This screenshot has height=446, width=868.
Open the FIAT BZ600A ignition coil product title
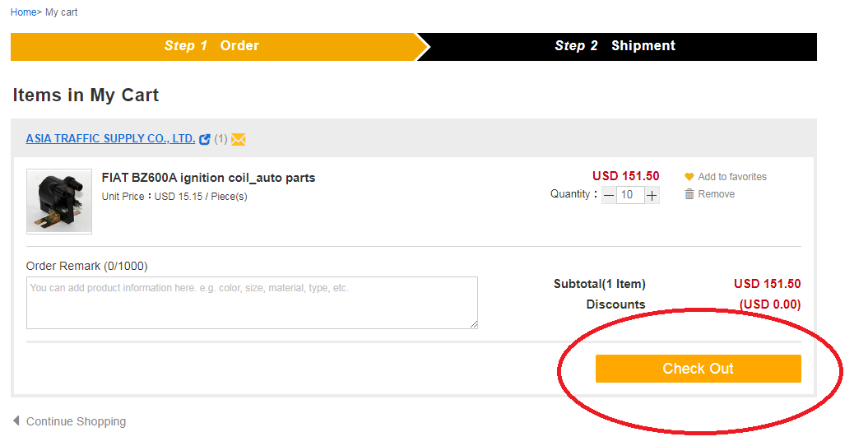click(208, 178)
